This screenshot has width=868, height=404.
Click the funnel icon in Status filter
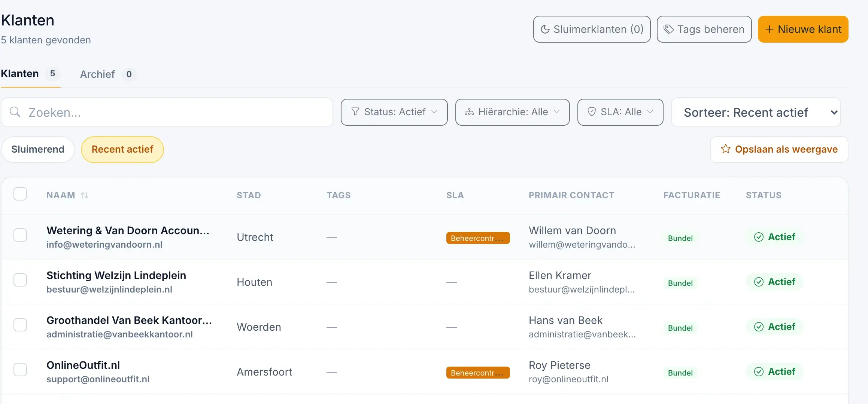355,112
